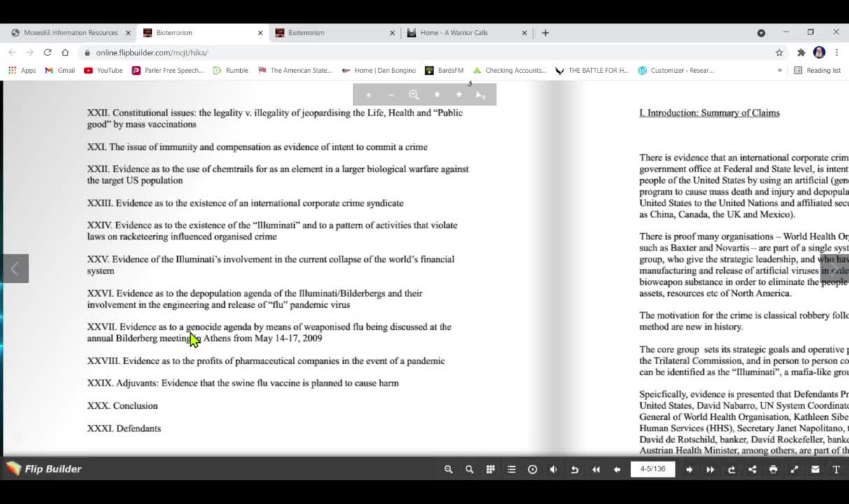The width and height of the screenshot is (849, 504).
Task: Open the Checking Accounts bookmark
Action: [509, 70]
